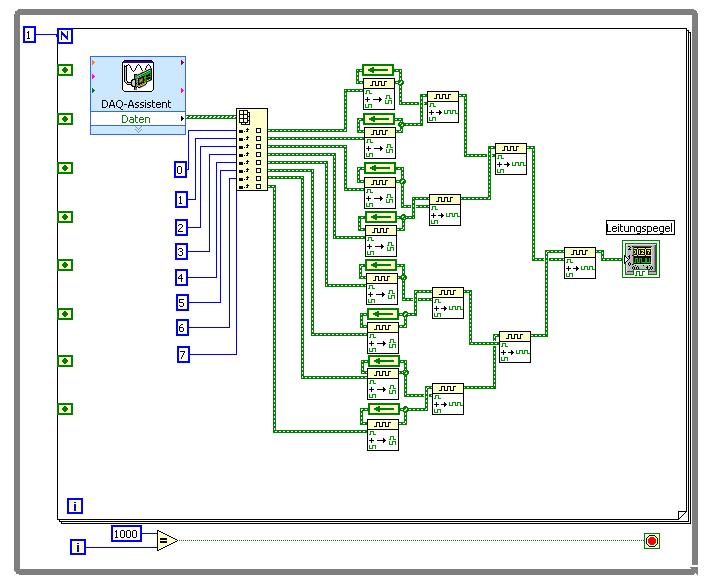Click the constant 1 wired to N
This screenshot has width=728, height=577.
tap(29, 35)
